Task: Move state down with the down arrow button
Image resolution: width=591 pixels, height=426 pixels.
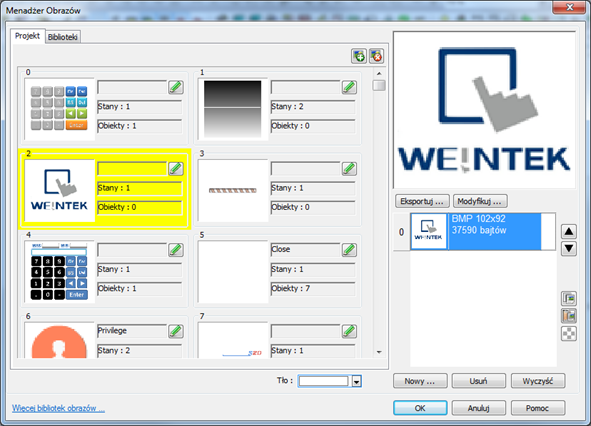Action: [x=569, y=249]
